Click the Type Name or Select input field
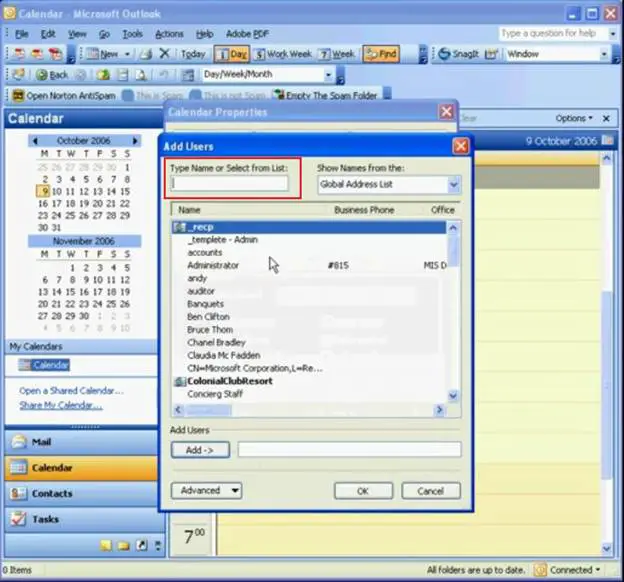The height and width of the screenshot is (582, 624). point(230,184)
